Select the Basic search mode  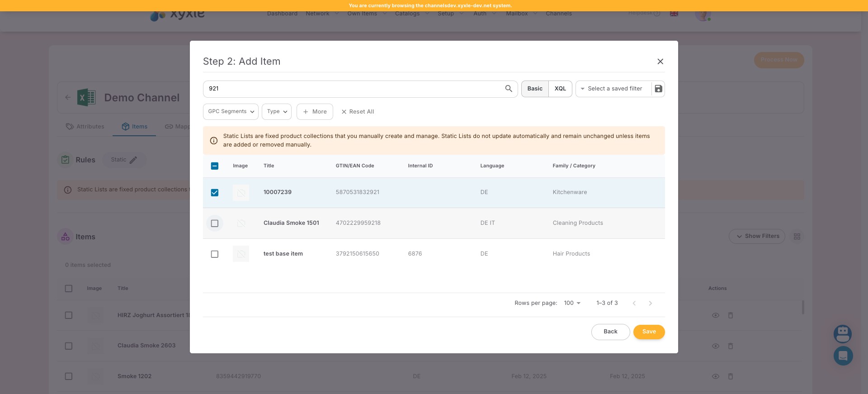point(535,89)
